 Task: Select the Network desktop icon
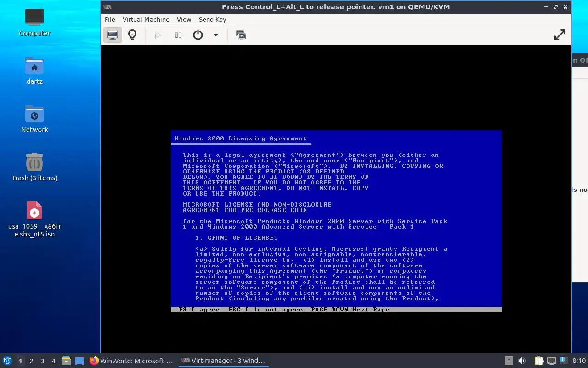tap(34, 119)
